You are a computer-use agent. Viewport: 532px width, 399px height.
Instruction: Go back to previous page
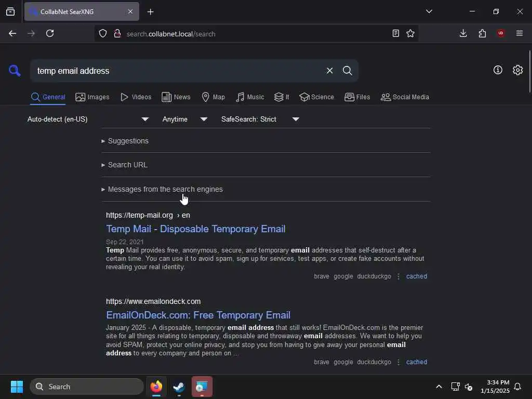point(12,33)
